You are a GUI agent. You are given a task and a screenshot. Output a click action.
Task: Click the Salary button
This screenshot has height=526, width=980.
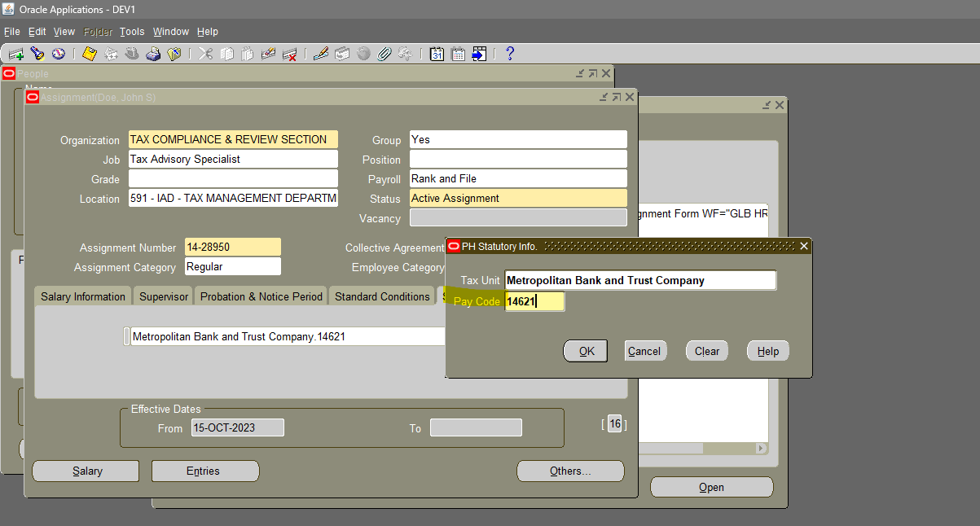point(86,471)
